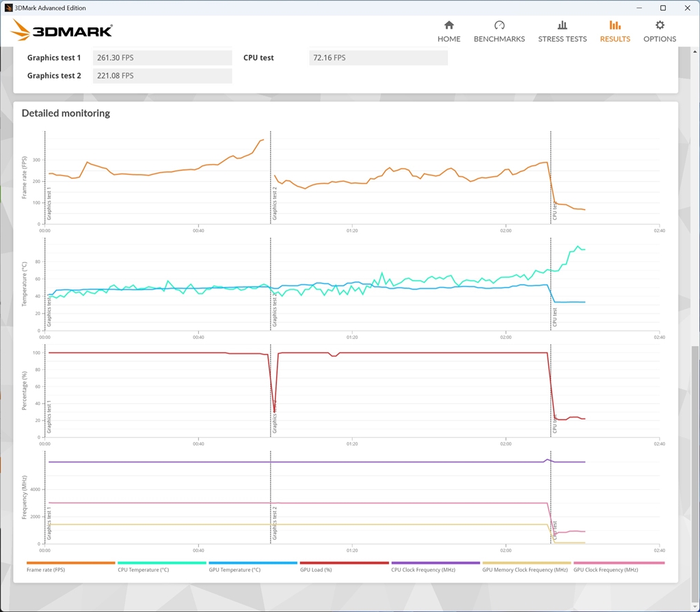Viewport: 700px width, 612px height.
Task: Open OPTIONS gear icon
Action: pos(660,25)
